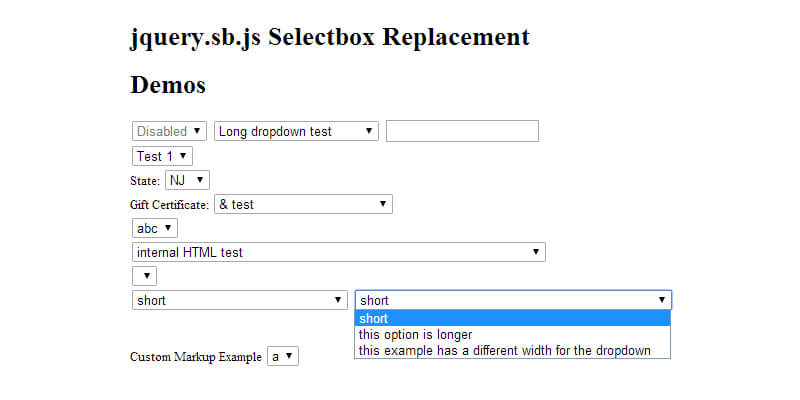
Task: Open the left 'short' selectbox
Action: [239, 300]
